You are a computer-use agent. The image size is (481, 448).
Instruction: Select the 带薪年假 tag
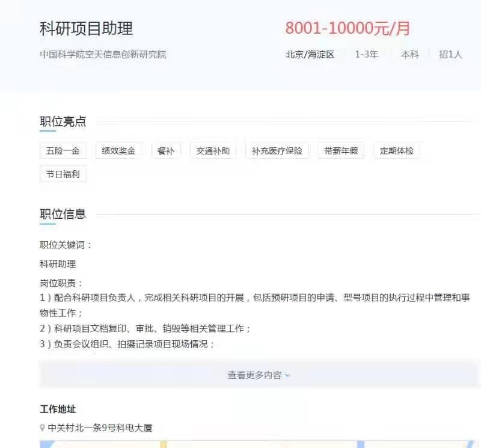tap(341, 151)
